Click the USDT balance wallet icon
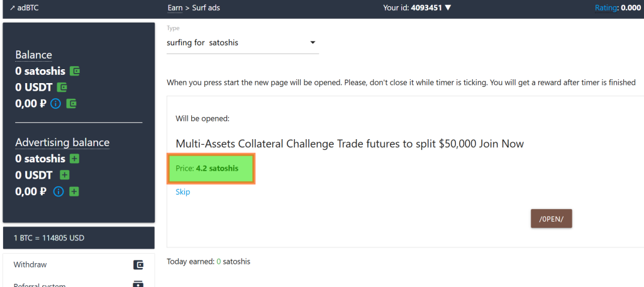Viewport: 644px width, 287px height. (x=62, y=87)
